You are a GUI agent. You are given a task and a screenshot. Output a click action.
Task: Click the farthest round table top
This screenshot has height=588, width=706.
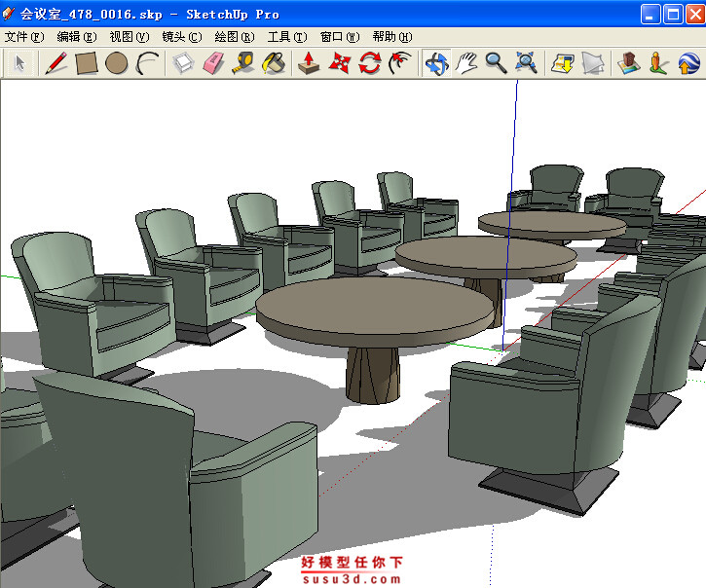point(551,222)
